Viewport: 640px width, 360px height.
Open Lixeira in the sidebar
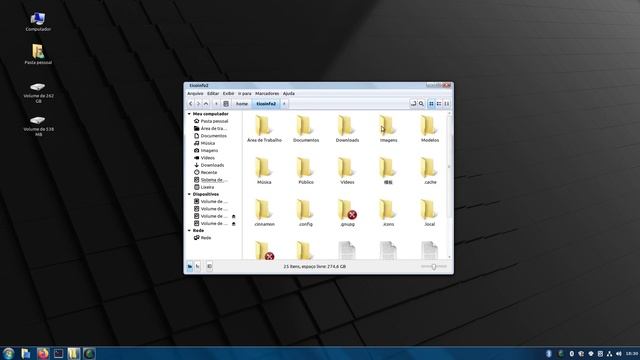coord(204,187)
